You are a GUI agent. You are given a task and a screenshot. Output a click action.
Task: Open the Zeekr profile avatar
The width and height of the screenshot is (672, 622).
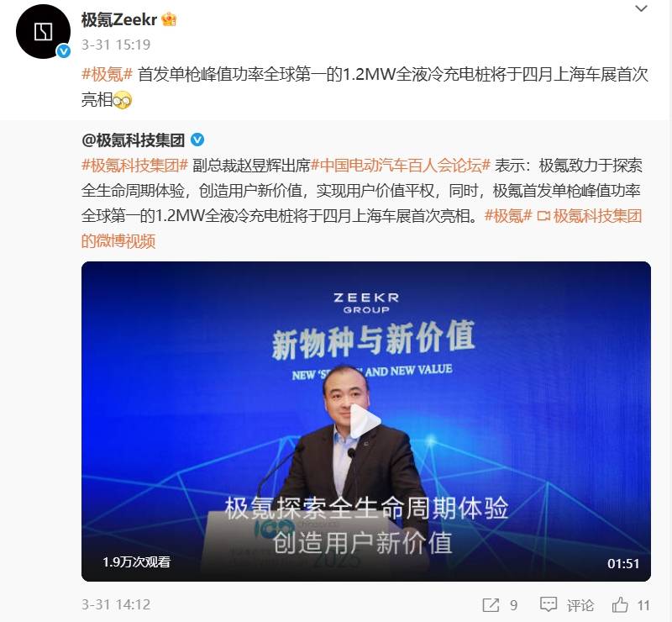[43, 32]
